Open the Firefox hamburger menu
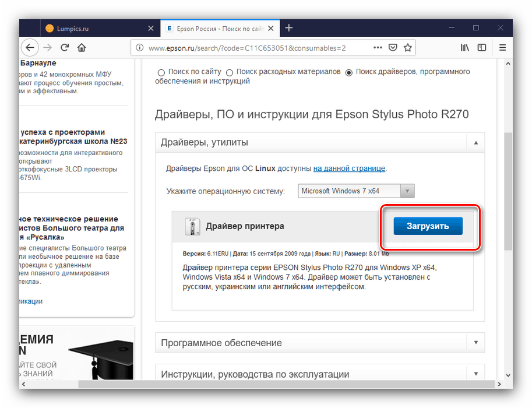Image resolution: width=532 pixels, height=408 pixels. (x=502, y=48)
